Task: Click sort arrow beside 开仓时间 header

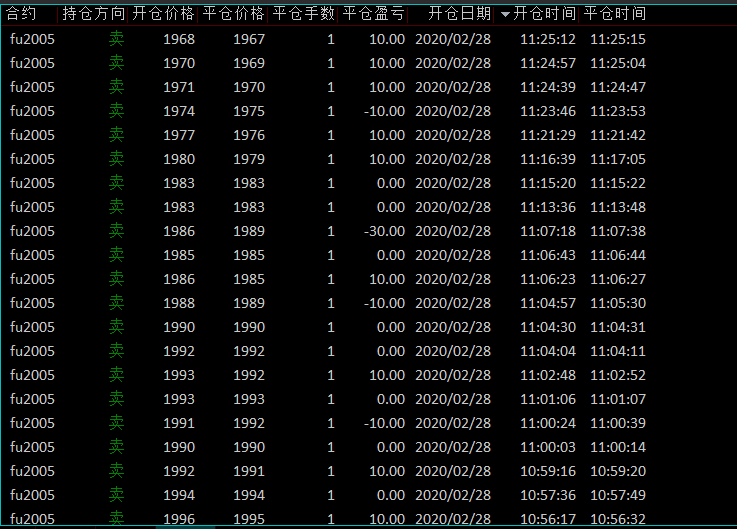Action: click(x=505, y=15)
